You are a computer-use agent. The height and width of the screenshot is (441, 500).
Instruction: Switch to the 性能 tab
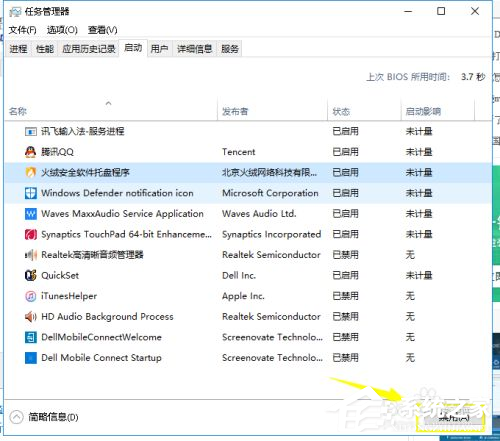[x=45, y=49]
